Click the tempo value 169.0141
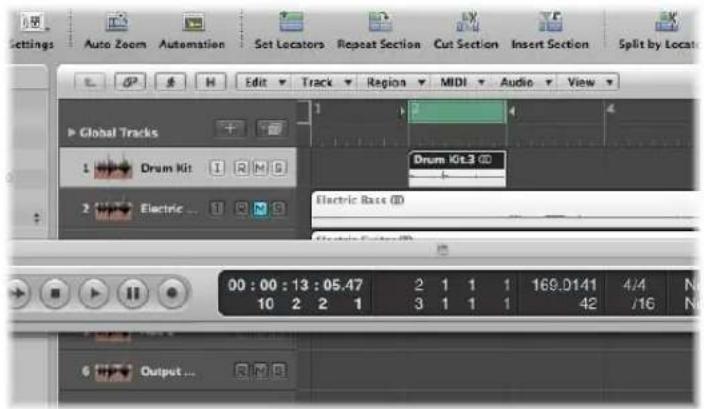Image resolution: width=704 pixels, height=409 pixels. tap(564, 285)
